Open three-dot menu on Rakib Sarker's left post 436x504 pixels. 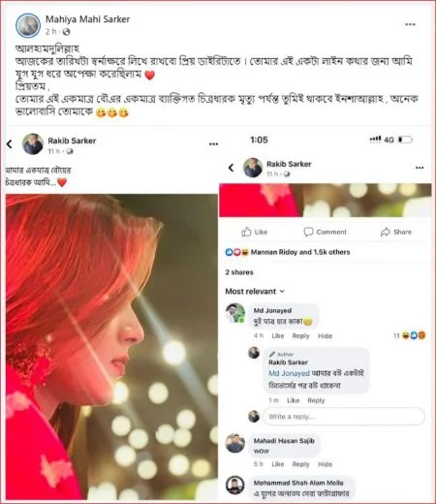tap(213, 144)
